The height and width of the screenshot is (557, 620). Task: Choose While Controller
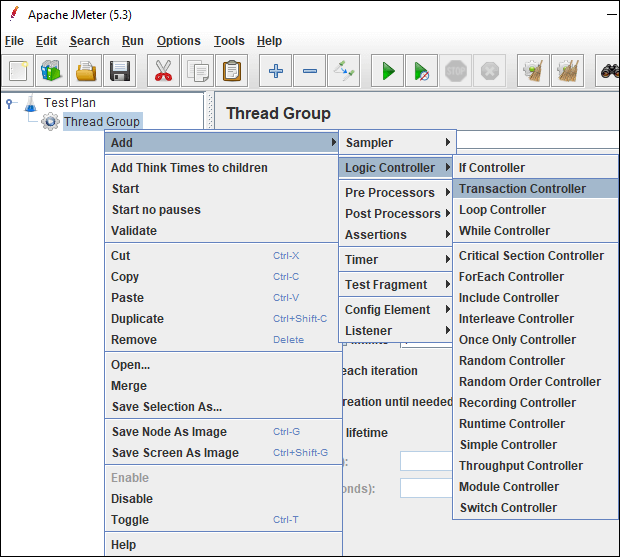[536, 230]
